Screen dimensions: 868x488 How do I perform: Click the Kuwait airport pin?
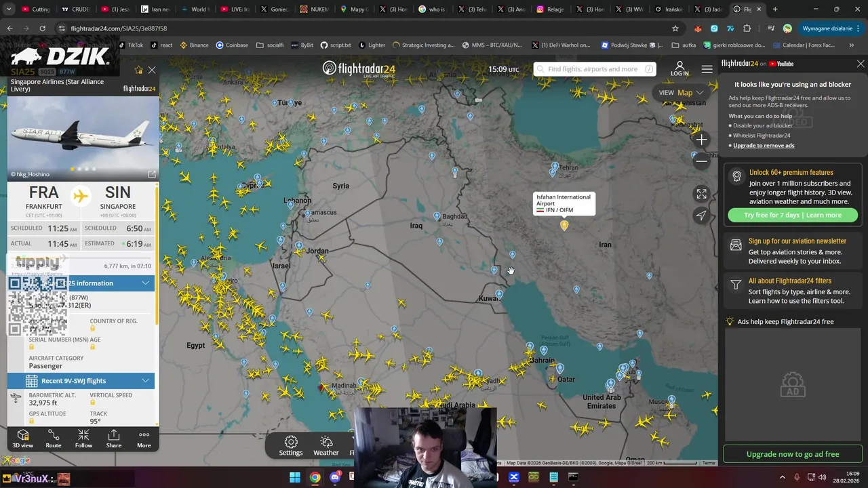point(499,295)
